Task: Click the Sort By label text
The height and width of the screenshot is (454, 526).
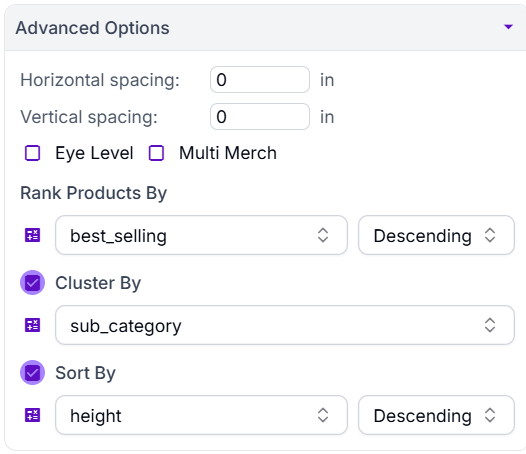Action: point(86,373)
